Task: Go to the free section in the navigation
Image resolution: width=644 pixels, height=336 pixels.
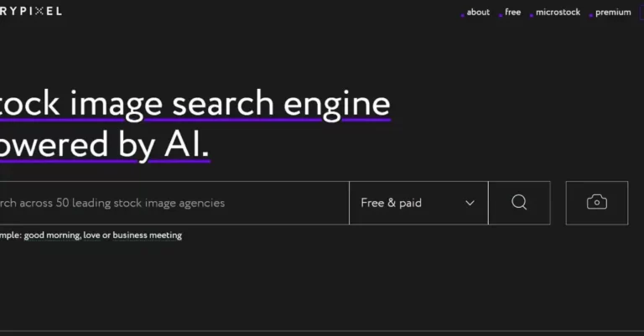Action: pos(512,13)
